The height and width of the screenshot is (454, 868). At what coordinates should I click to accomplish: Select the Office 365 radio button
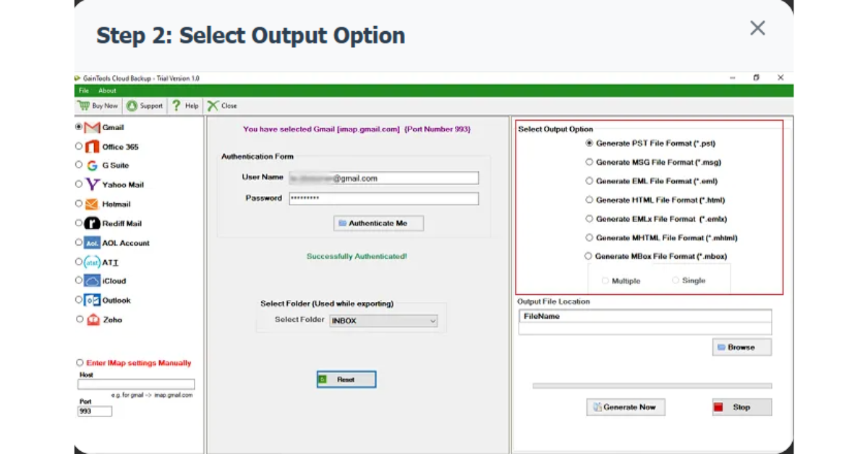(x=79, y=145)
